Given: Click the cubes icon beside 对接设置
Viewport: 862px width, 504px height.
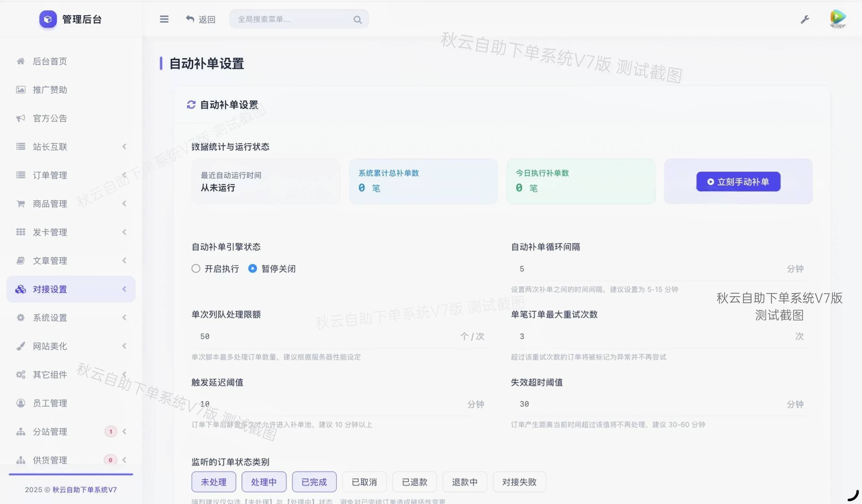Looking at the screenshot, I should (x=20, y=289).
